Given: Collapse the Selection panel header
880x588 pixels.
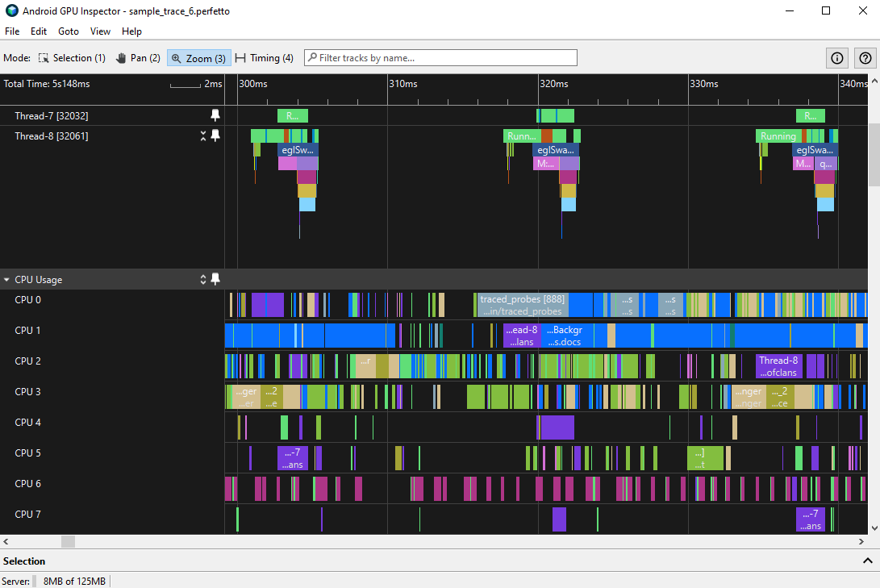Looking at the screenshot, I should pos(868,561).
